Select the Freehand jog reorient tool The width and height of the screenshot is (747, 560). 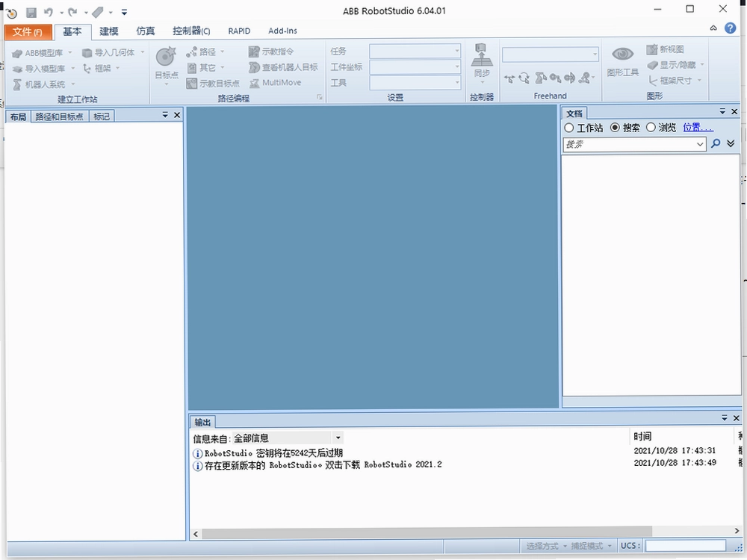(569, 78)
